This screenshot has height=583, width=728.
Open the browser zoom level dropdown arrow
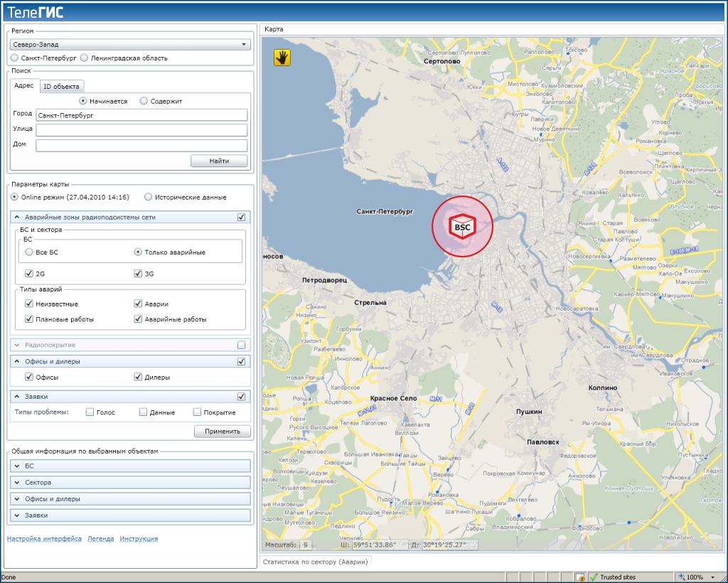712,577
